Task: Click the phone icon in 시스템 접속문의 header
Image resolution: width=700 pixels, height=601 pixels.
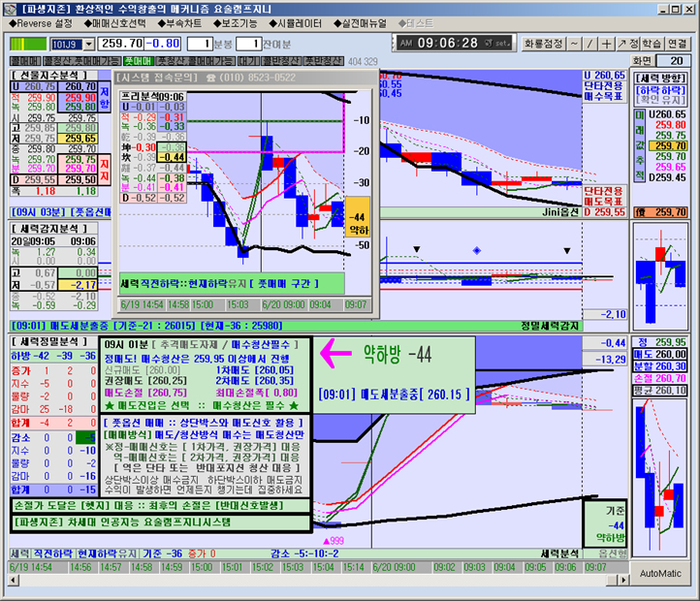Action: 211,78
